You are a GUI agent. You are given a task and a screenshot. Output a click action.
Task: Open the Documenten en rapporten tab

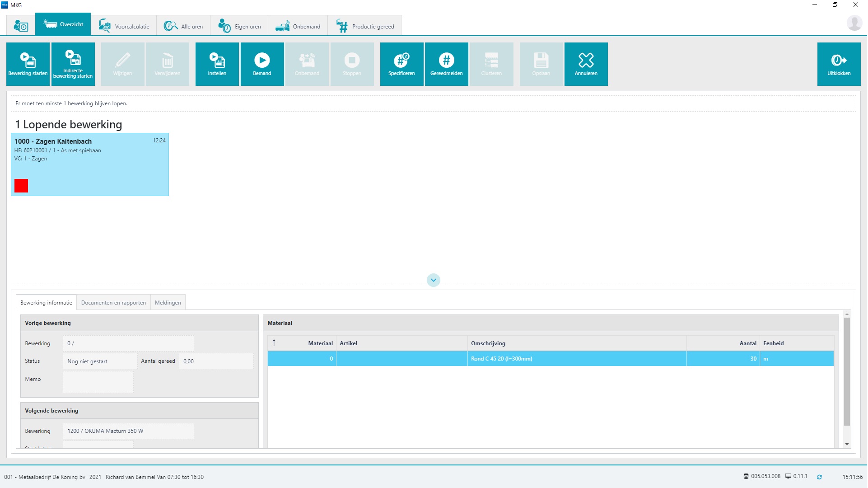pyautogui.click(x=113, y=303)
